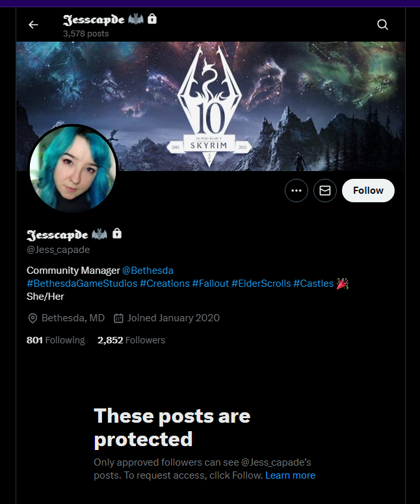View the 801 Following list
This screenshot has height=504, width=420.
tap(56, 340)
